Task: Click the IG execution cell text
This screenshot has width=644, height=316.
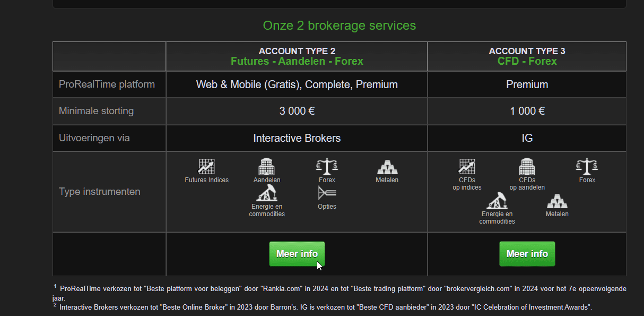Action: (x=527, y=138)
